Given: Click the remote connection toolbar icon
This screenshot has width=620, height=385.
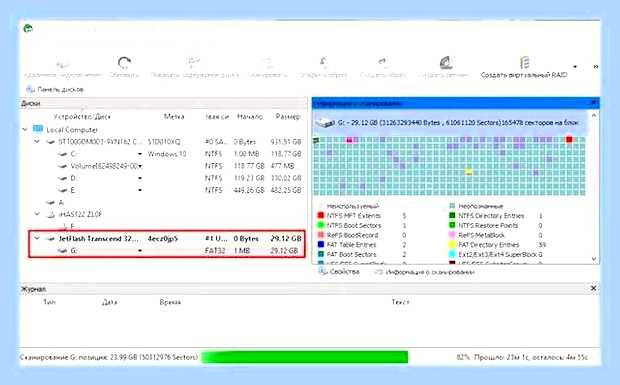Looking at the screenshot, I should coord(62,63).
